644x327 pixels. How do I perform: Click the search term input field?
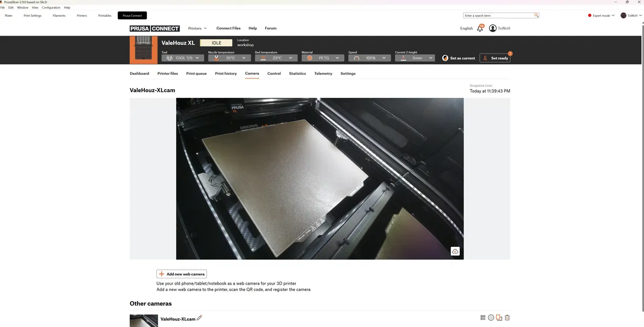point(497,15)
